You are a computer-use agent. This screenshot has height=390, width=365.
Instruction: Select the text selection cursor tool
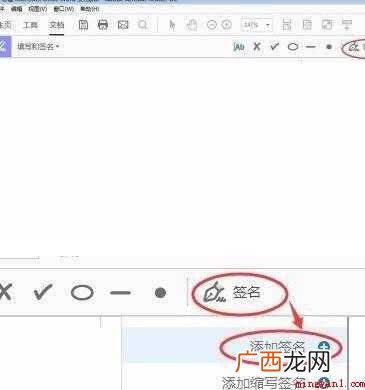tap(172, 25)
